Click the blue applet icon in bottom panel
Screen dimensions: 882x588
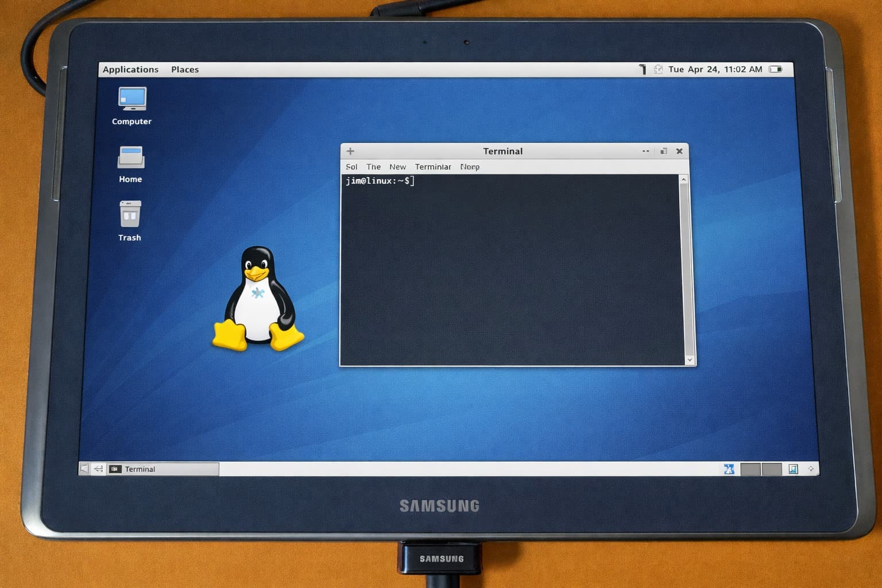coord(729,469)
